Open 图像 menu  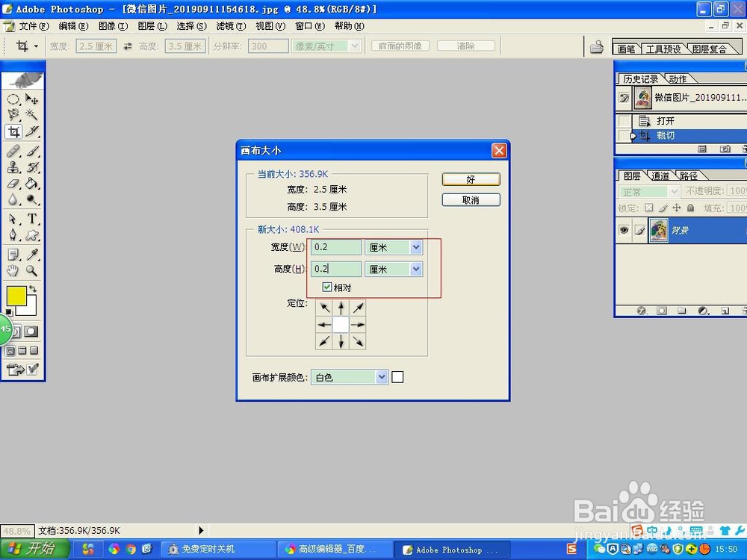(x=113, y=26)
